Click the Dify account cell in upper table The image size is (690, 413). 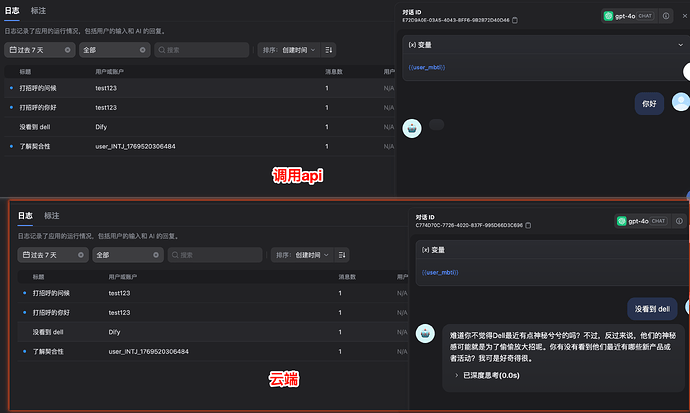pos(101,127)
